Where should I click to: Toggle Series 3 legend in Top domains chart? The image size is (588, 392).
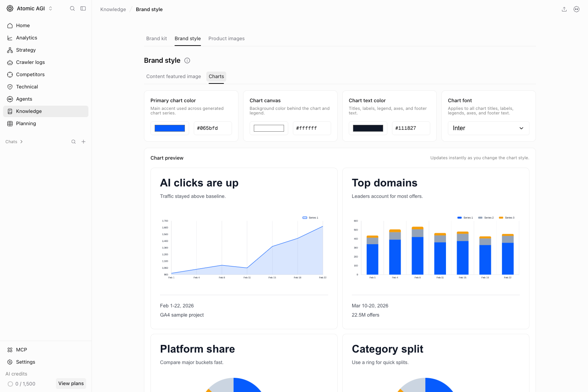point(506,217)
